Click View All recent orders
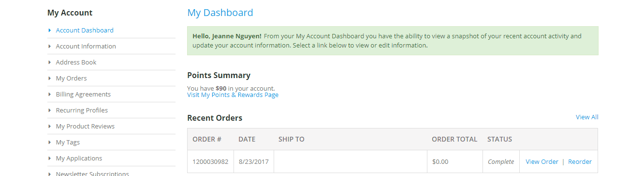Viewport: 644px width, 176px height. (587, 117)
